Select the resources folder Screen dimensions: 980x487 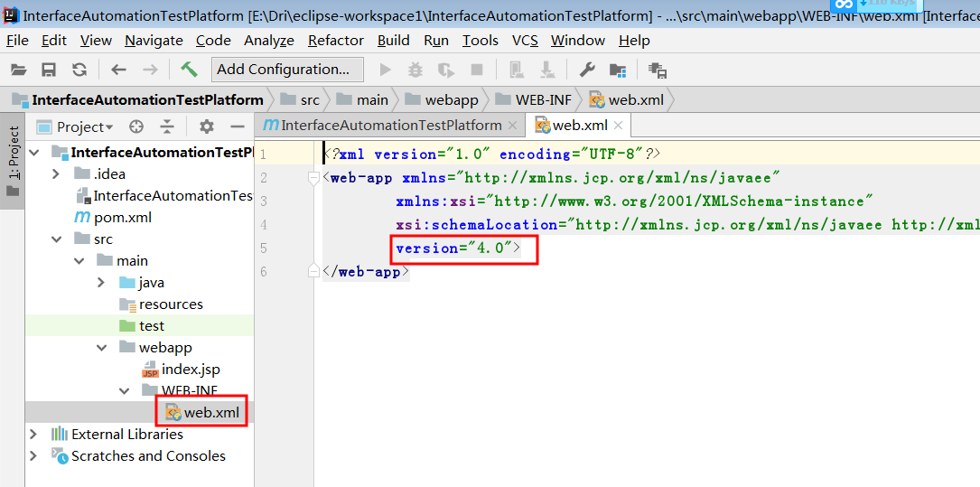click(162, 304)
